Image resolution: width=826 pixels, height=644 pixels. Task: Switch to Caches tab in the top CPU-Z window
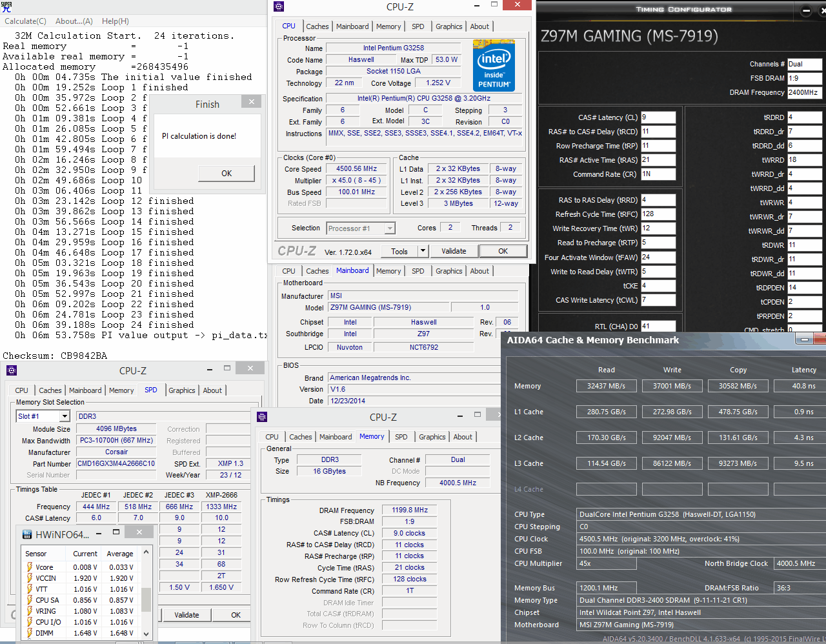coord(317,26)
